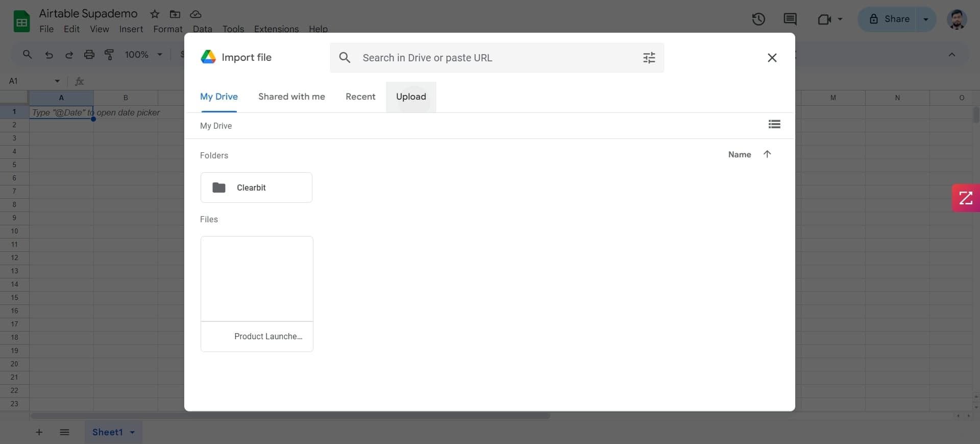Open the Tools menu
This screenshot has height=444, width=980.
pyautogui.click(x=233, y=29)
